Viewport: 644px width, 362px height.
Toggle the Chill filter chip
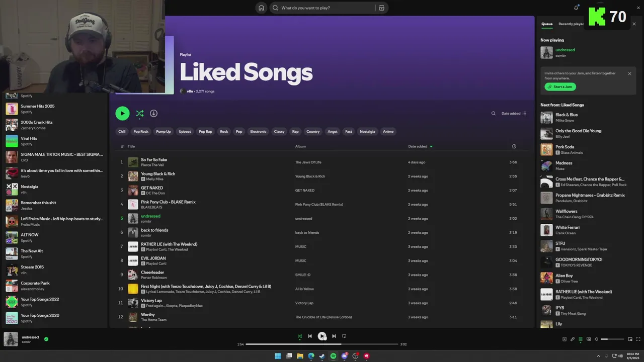122,131
